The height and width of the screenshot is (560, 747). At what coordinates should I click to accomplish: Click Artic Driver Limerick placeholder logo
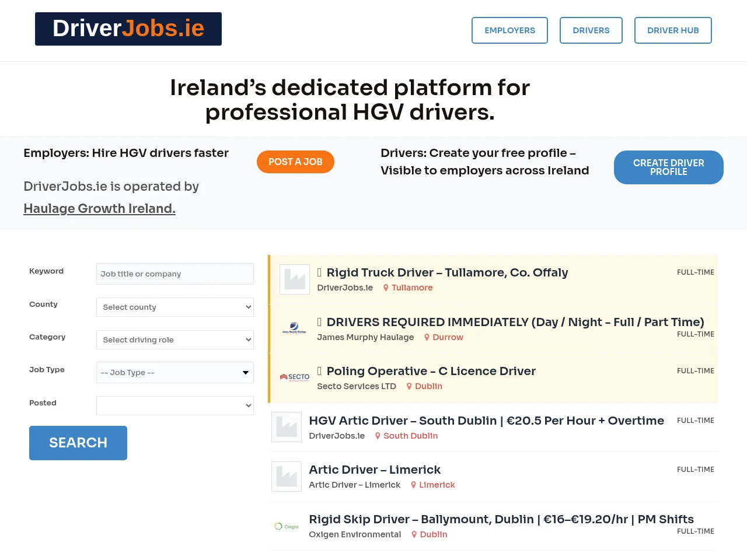(287, 477)
